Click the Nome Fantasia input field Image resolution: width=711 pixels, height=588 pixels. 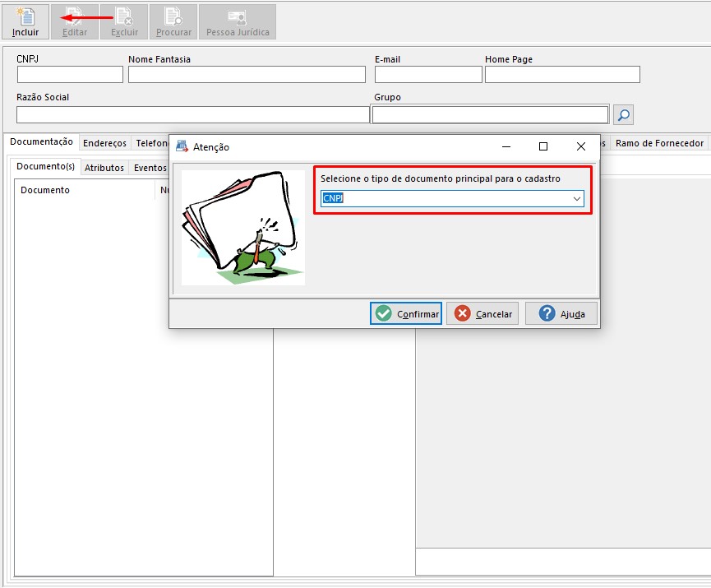(x=247, y=74)
